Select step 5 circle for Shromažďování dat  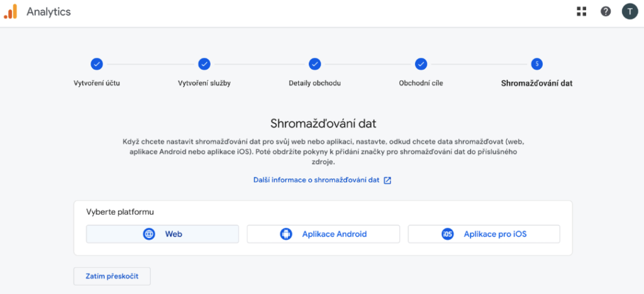(536, 64)
